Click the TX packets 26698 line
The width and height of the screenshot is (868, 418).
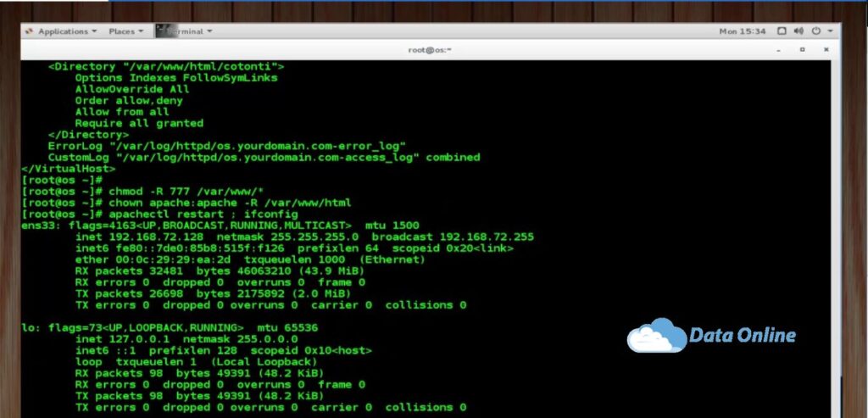tap(213, 294)
